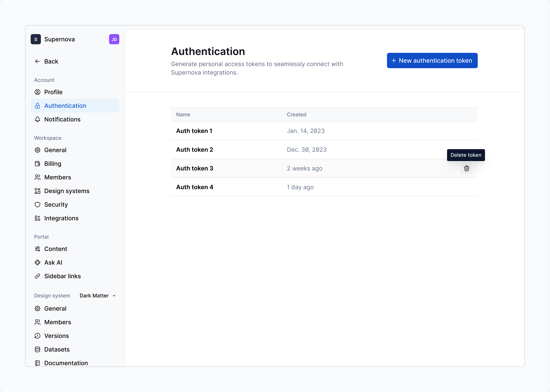Viewport: 550px width, 392px height.
Task: Open the Members page under Workspace
Action: pyautogui.click(x=57, y=177)
